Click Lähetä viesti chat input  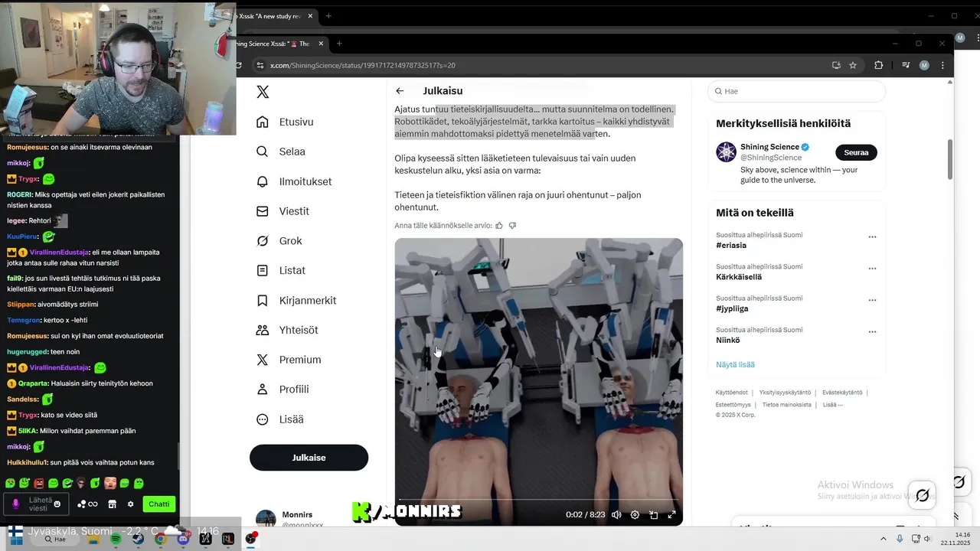35,504
